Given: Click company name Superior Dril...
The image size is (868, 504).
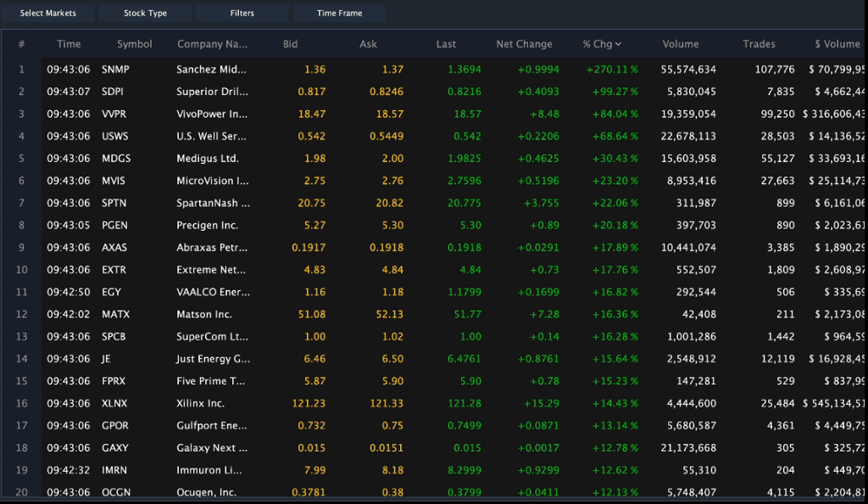Looking at the screenshot, I should click(x=213, y=92).
